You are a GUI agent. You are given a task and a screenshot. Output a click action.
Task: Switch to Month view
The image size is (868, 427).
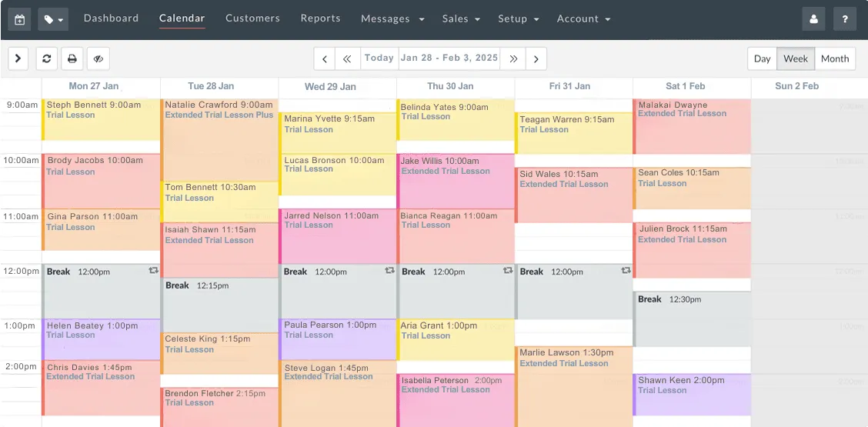835,58
